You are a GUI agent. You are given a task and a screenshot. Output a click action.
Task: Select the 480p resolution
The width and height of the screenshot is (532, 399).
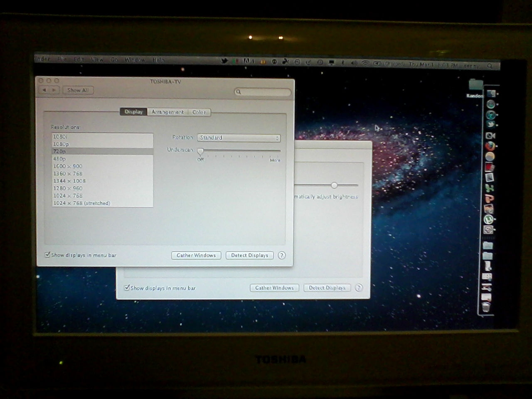click(102, 159)
